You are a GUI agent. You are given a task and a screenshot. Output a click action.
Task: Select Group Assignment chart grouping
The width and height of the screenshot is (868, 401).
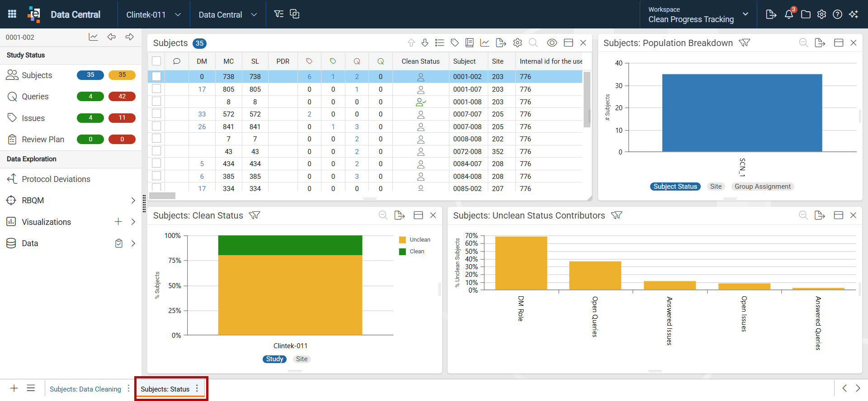[763, 187]
